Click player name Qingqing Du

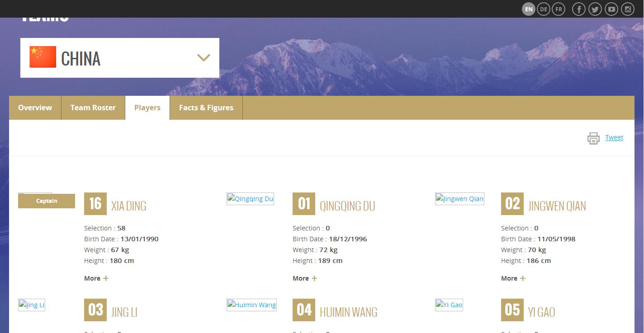click(x=347, y=206)
